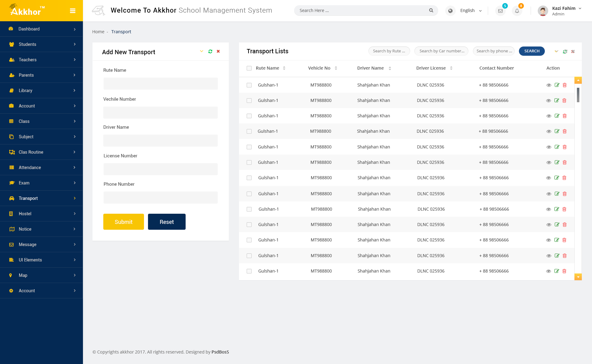
Task: Open the notifications bell icon
Action: (517, 11)
